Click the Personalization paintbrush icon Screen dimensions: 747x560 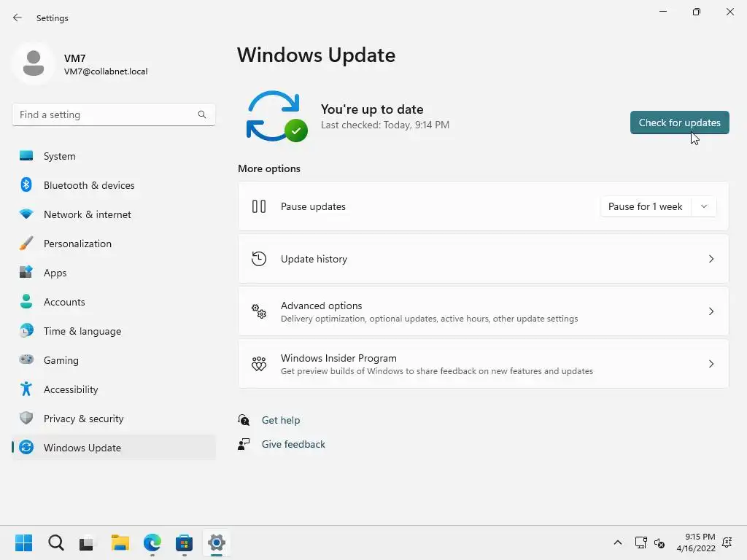[26, 244]
